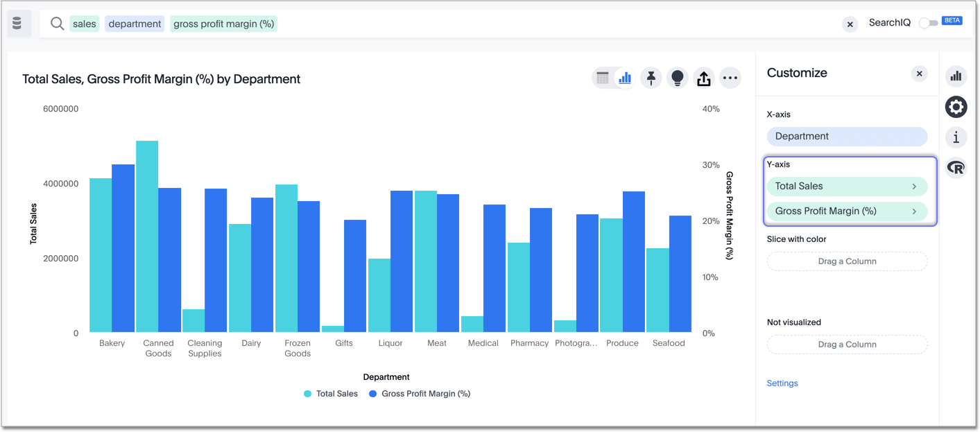Switch to table view icon
The height and width of the screenshot is (432, 980).
tap(602, 78)
